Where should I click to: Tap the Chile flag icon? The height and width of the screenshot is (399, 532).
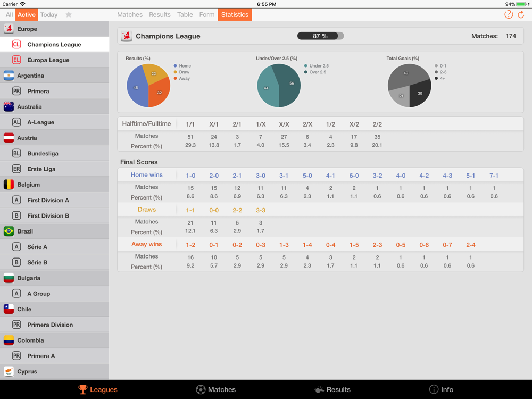tap(9, 309)
